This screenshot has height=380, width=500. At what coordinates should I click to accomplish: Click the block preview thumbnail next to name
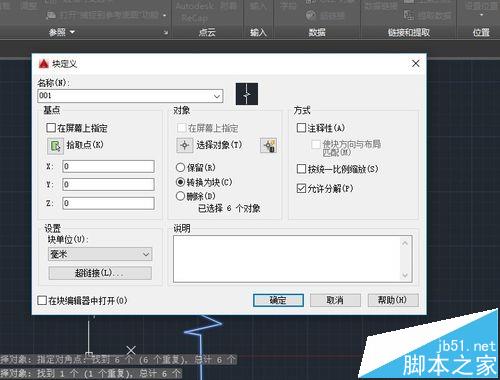(247, 94)
